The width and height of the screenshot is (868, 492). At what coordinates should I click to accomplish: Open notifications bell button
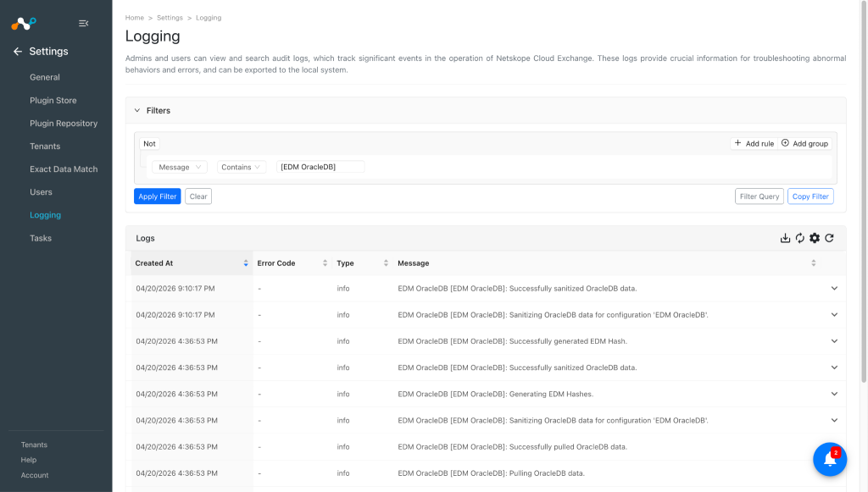pos(830,459)
